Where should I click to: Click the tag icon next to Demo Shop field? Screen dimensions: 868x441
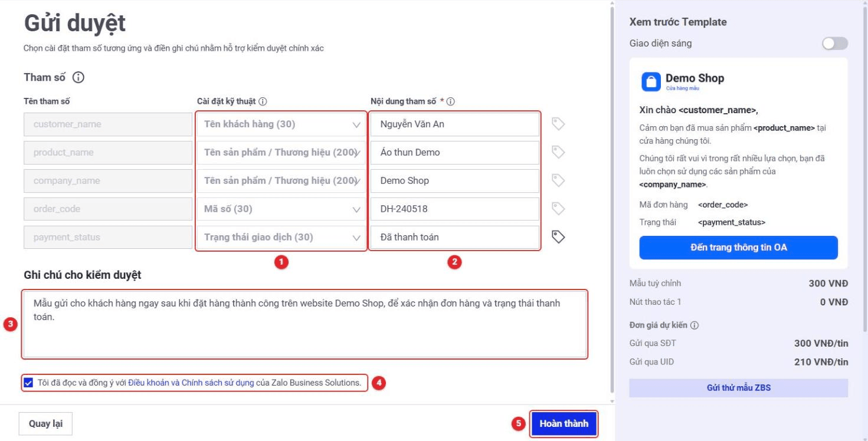(x=558, y=180)
